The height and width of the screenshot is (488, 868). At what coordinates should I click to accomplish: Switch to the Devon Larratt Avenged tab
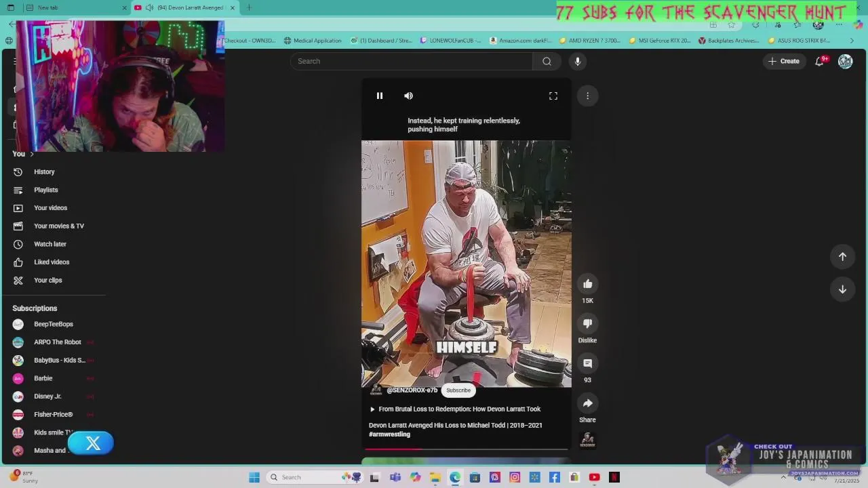[x=184, y=7]
